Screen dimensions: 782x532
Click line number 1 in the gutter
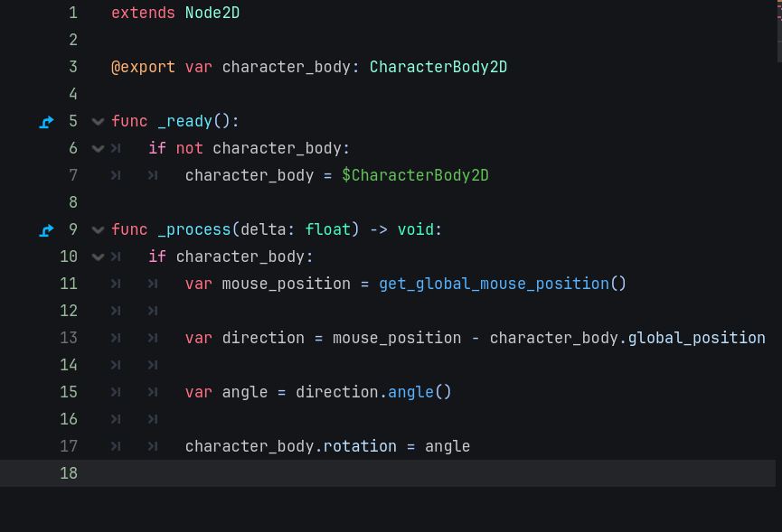click(72, 14)
